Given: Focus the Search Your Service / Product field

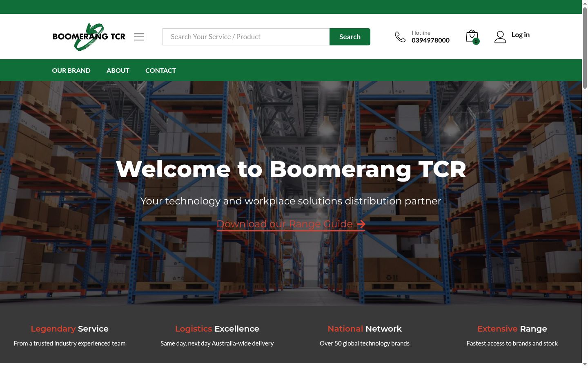Looking at the screenshot, I should click(x=246, y=37).
